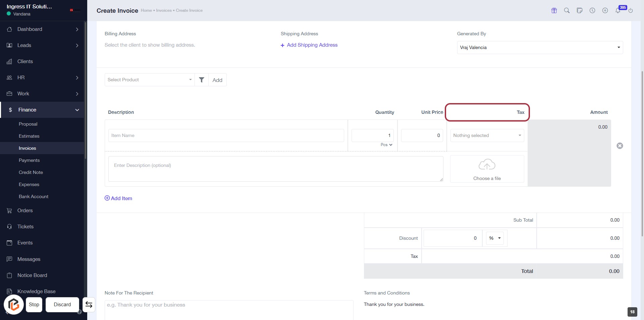Open the search magnifier icon
The width and height of the screenshot is (644, 320).
point(567,10)
